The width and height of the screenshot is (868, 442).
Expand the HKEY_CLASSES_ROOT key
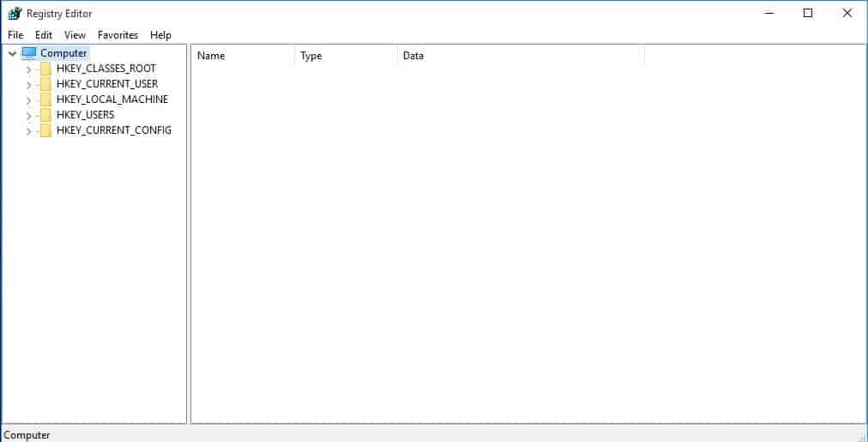(29, 70)
